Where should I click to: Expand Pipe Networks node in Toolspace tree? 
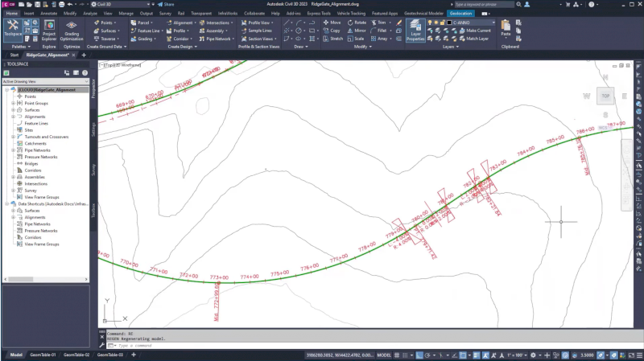tap(13, 150)
